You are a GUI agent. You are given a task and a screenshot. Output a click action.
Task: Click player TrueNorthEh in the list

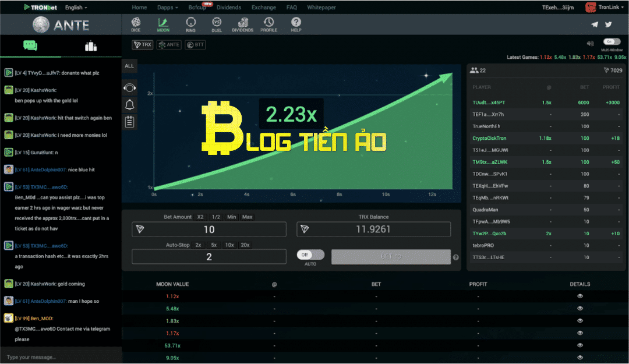pos(486,126)
